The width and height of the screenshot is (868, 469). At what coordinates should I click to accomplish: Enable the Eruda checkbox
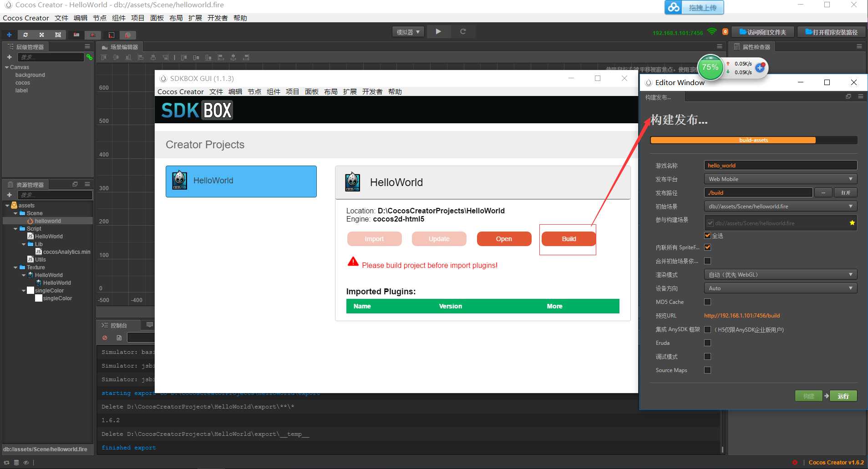(707, 343)
